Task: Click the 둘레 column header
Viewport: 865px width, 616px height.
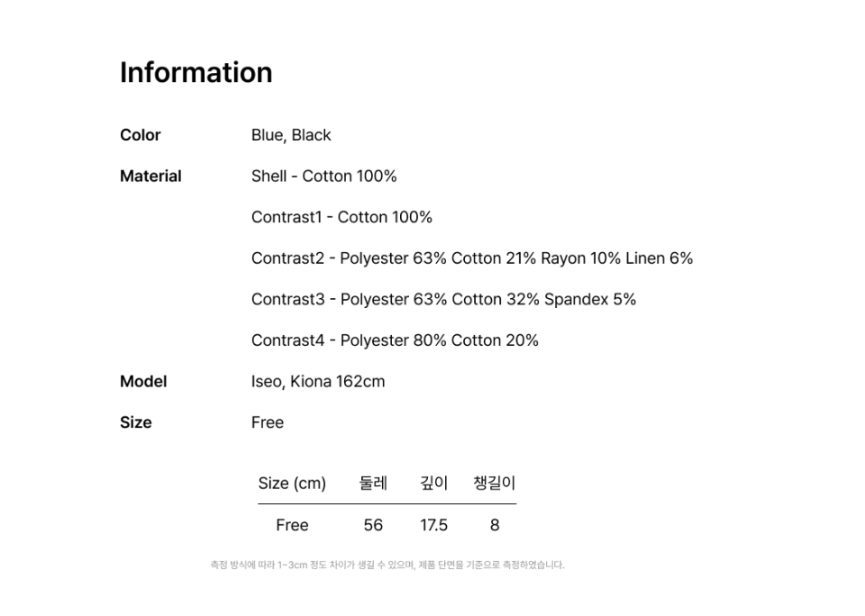Action: tap(373, 484)
